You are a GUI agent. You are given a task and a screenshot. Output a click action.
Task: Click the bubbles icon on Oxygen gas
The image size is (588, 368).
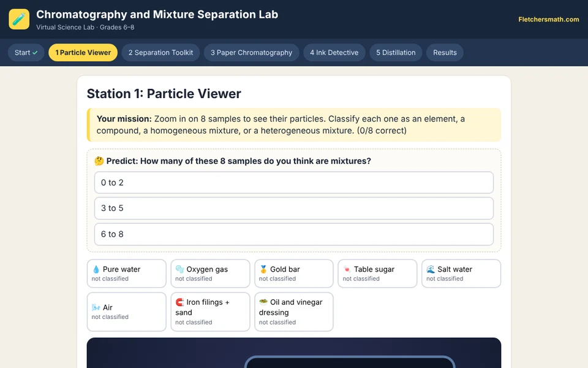(179, 269)
